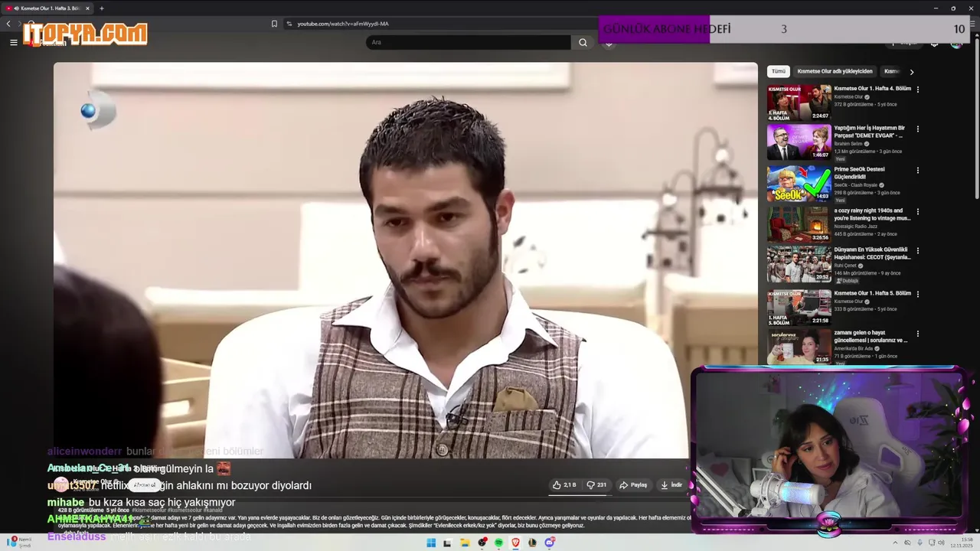The height and width of the screenshot is (551, 980).
Task: Open options for zamanı gelen o hayat video
Action: [918, 334]
